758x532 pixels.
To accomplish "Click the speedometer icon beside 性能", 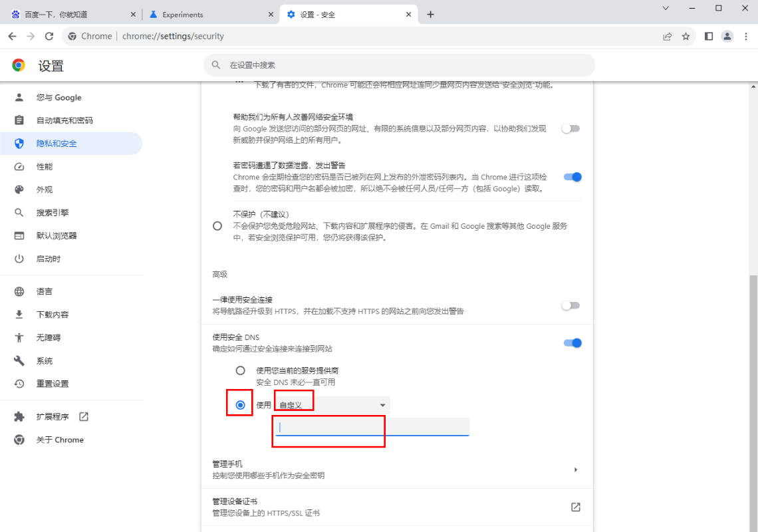I will [19, 166].
